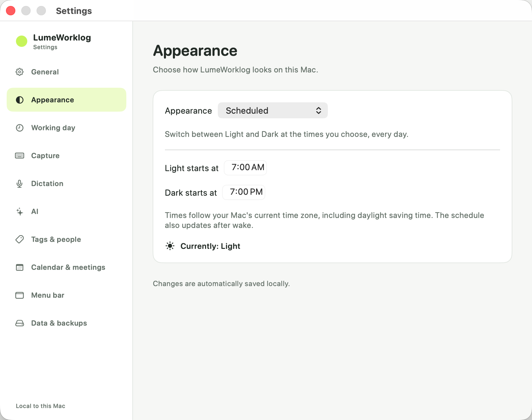Open Tags & people settings
Image resolution: width=532 pixels, height=420 pixels.
(66, 239)
